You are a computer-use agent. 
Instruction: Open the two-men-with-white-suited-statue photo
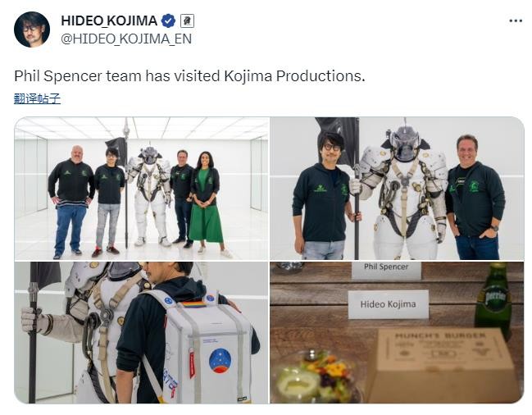point(397,189)
